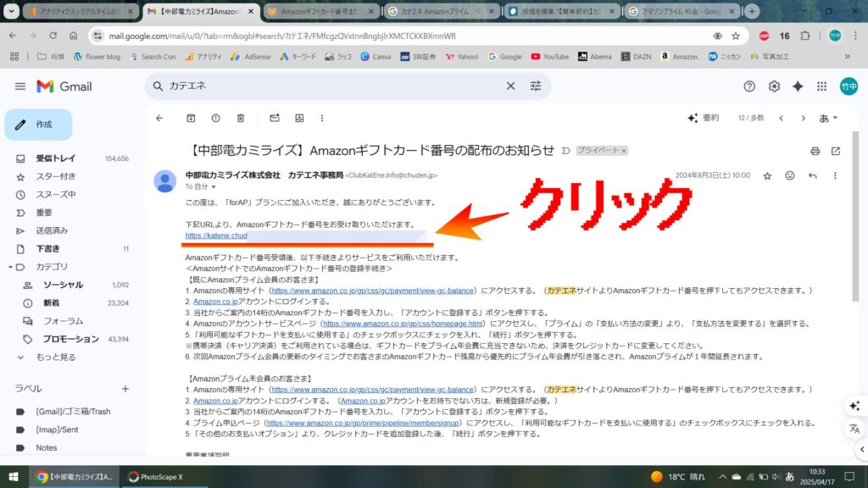This screenshot has height=488, width=868.
Task: Click the Compose (作成) button
Action: click(38, 125)
